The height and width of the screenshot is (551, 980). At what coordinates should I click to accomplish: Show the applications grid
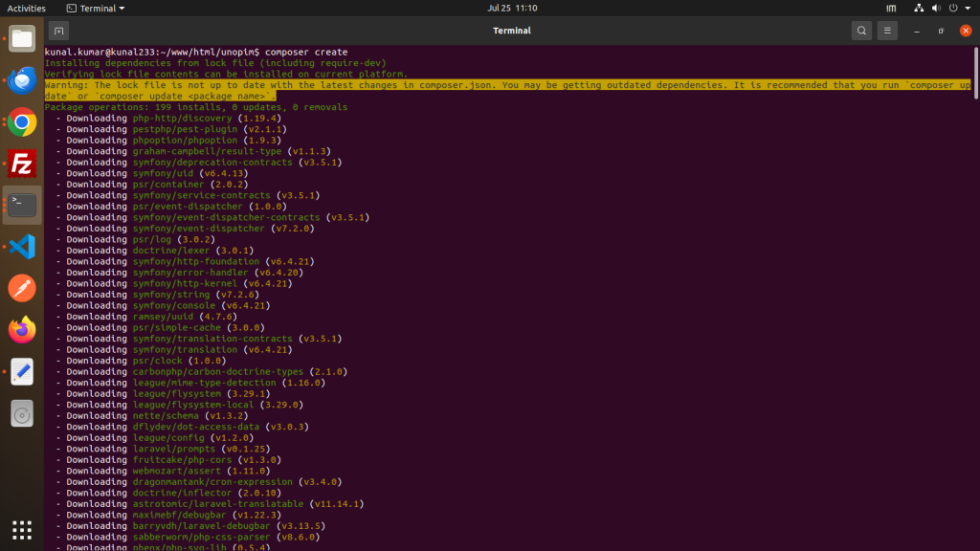pyautogui.click(x=22, y=530)
